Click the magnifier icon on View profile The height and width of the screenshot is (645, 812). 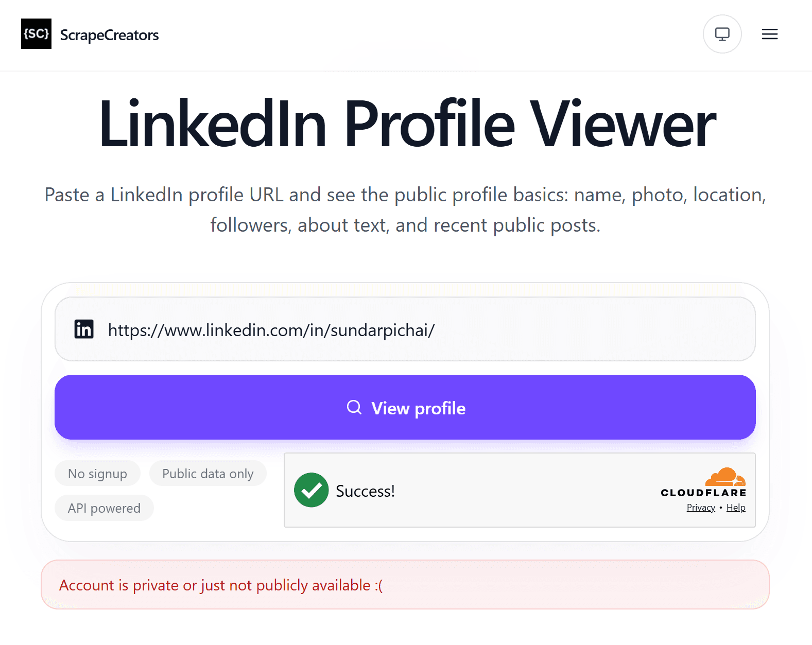pos(354,408)
